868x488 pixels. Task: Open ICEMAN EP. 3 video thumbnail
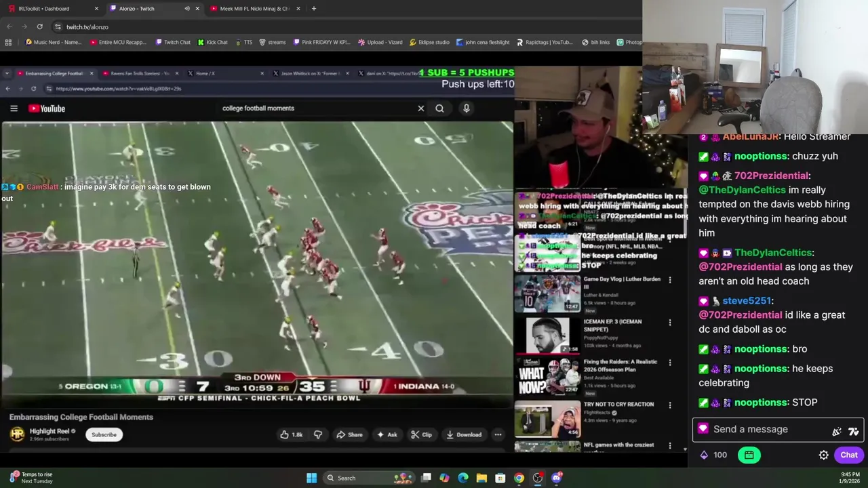point(547,336)
